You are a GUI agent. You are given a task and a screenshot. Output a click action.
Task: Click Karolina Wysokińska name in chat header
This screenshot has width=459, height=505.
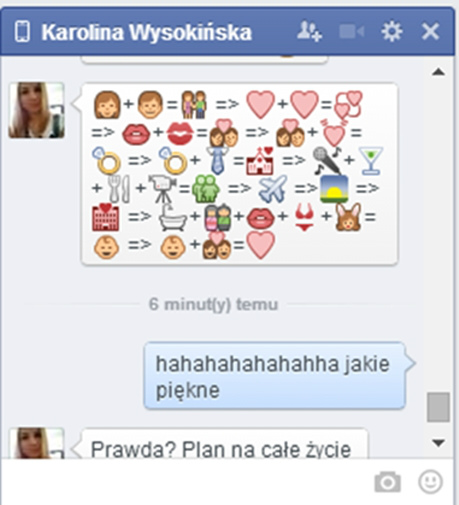146,32
